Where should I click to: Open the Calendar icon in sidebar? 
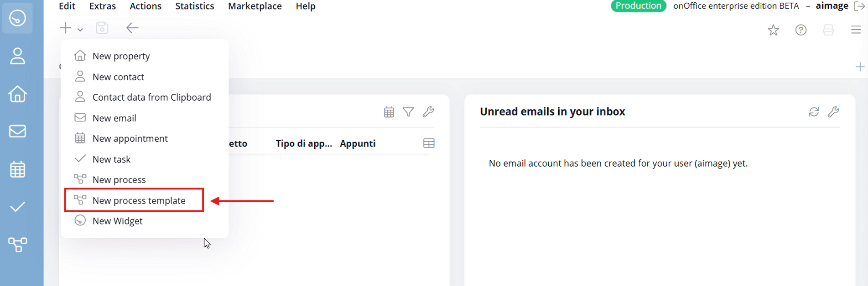pyautogui.click(x=17, y=169)
